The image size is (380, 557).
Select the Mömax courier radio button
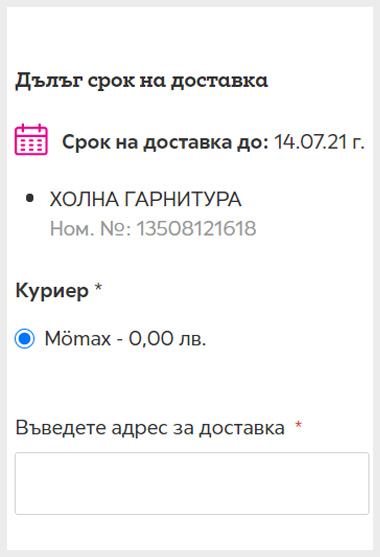[25, 339]
